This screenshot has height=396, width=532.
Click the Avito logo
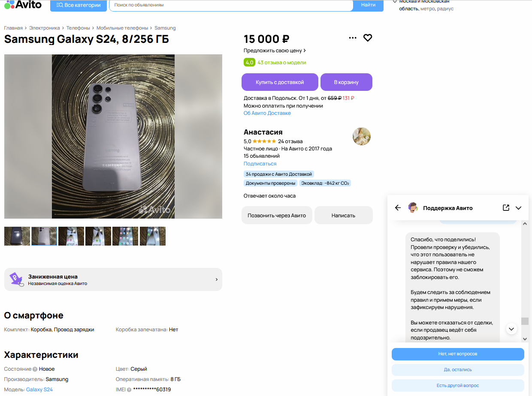click(23, 4)
